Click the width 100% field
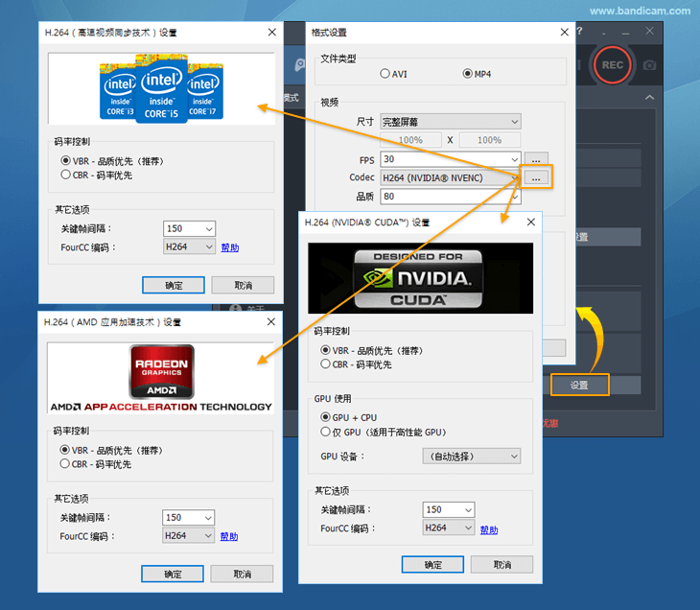 [x=410, y=140]
